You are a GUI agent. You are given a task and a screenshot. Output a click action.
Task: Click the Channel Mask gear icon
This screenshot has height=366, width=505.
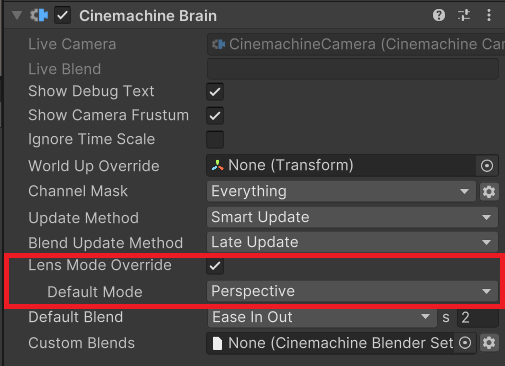pyautogui.click(x=489, y=192)
